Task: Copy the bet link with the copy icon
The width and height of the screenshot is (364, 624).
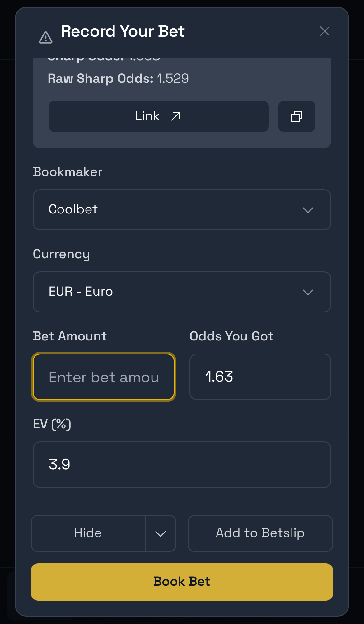Action: tap(296, 116)
